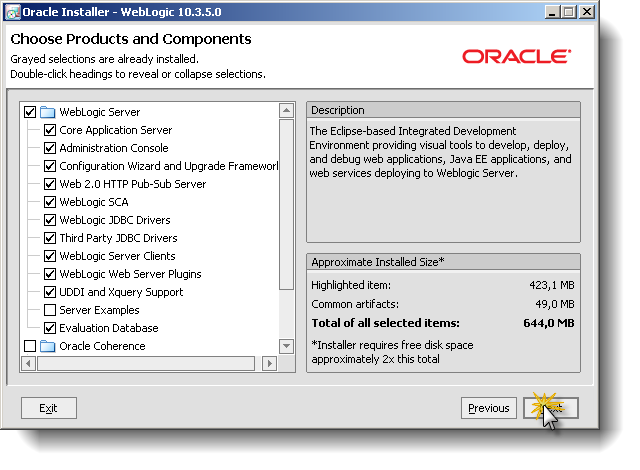Uncheck the WebLogic Server parent checkbox

pyautogui.click(x=30, y=112)
